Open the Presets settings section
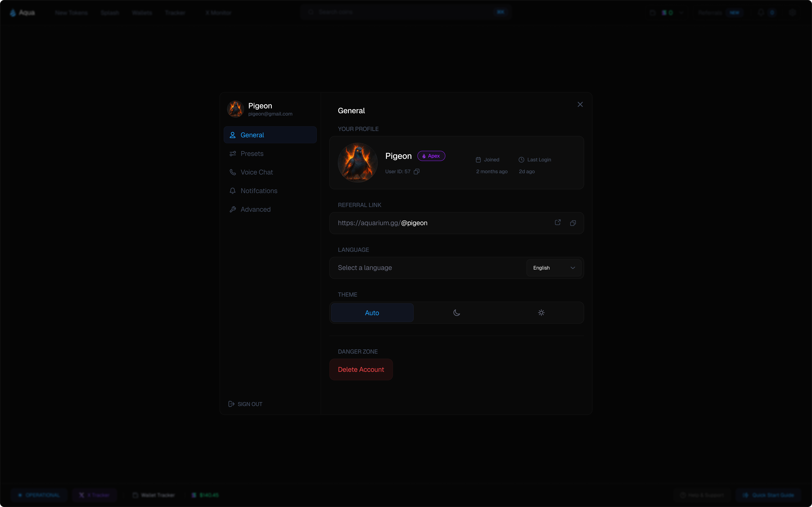Viewport: 812px width, 507px height. coord(270,154)
